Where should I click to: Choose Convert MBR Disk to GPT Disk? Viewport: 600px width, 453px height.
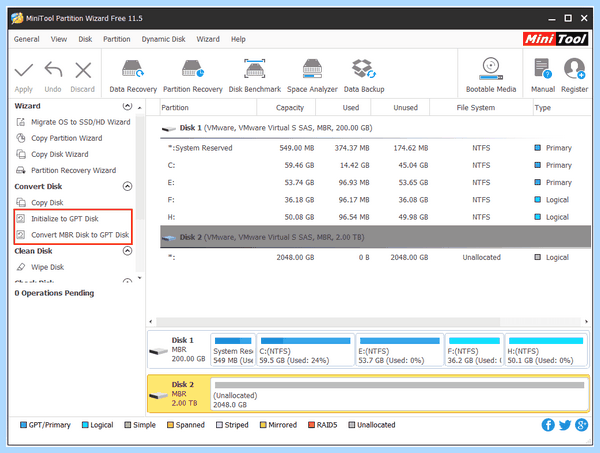(73, 235)
